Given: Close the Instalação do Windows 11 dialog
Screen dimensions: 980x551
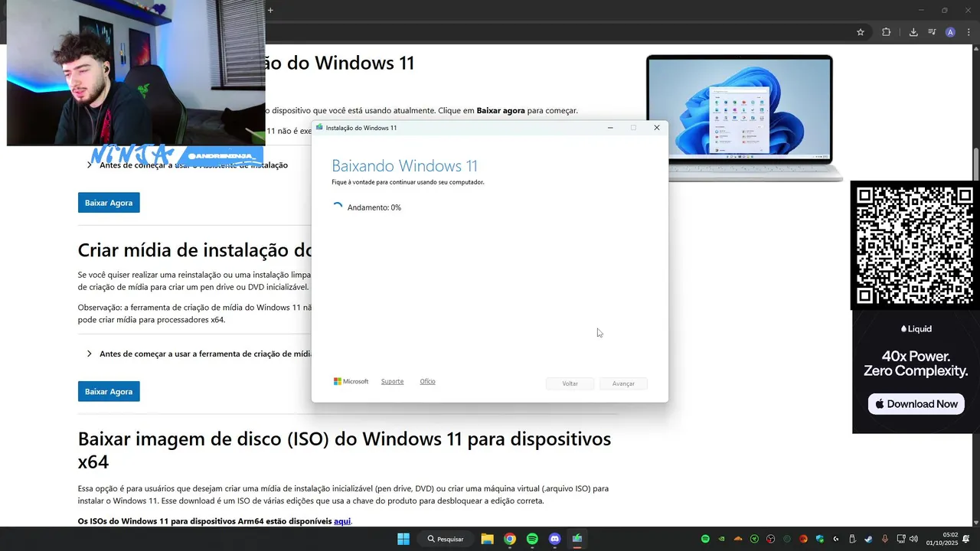Looking at the screenshot, I should coord(656,128).
